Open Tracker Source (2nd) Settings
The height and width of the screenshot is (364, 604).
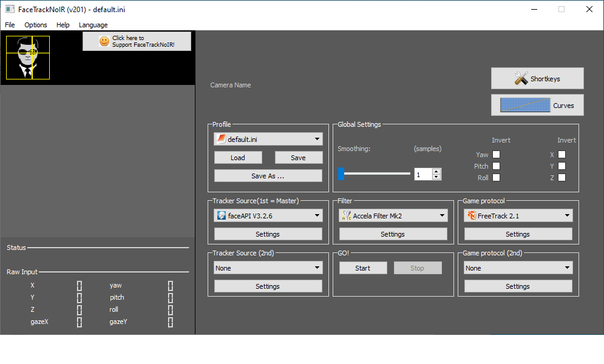click(x=268, y=286)
